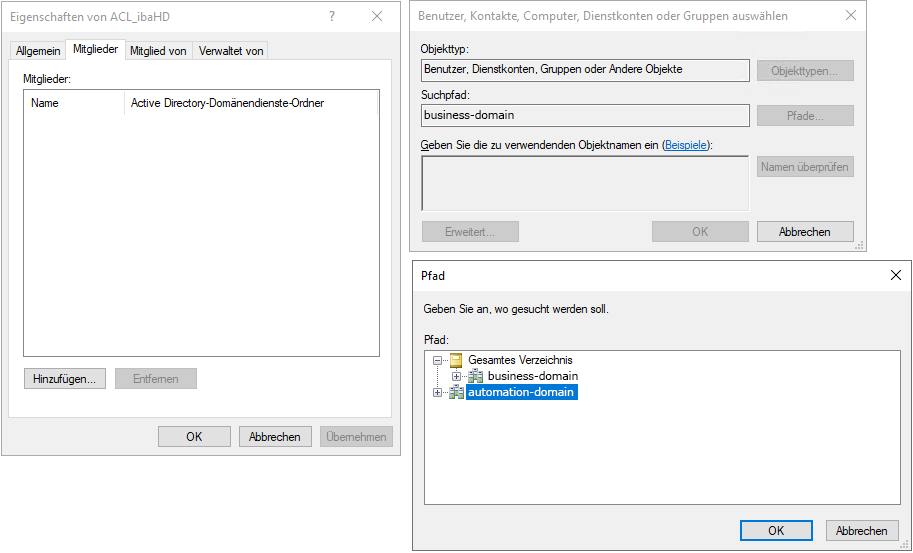Click the Objekttypen... button
The image size is (913, 553).
click(805, 71)
